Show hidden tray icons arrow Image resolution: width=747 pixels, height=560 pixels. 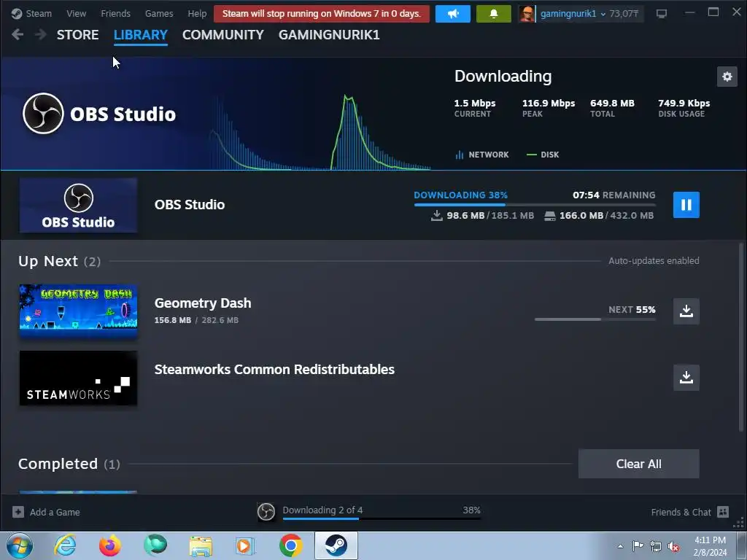pyautogui.click(x=620, y=546)
